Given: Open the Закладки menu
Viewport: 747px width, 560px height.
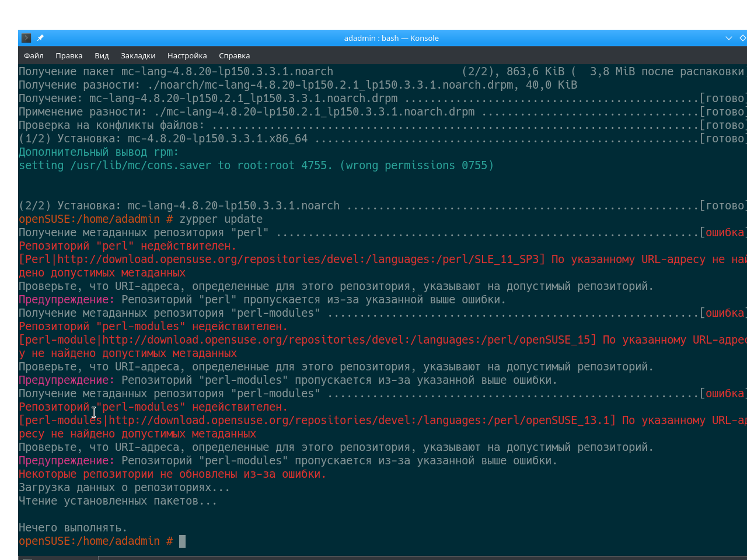Looking at the screenshot, I should point(138,55).
